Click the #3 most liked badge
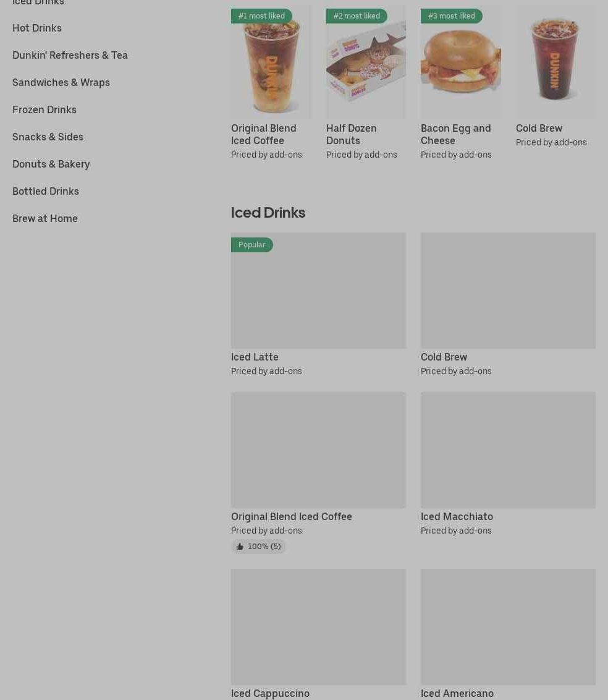 click(x=452, y=16)
